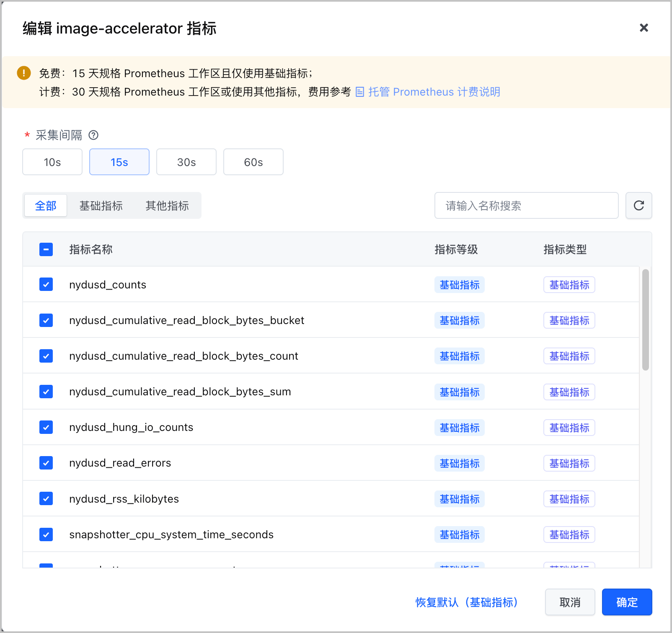672x633 pixels.
Task: Close the edit metrics dialog
Action: tap(644, 28)
